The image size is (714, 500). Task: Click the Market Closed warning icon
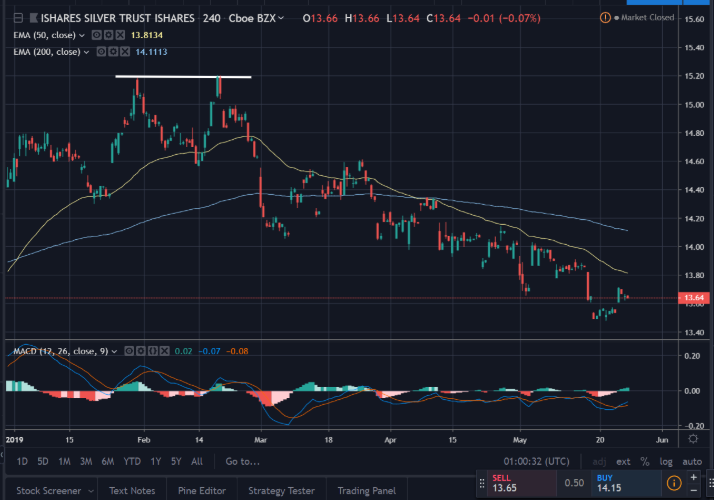[605, 18]
